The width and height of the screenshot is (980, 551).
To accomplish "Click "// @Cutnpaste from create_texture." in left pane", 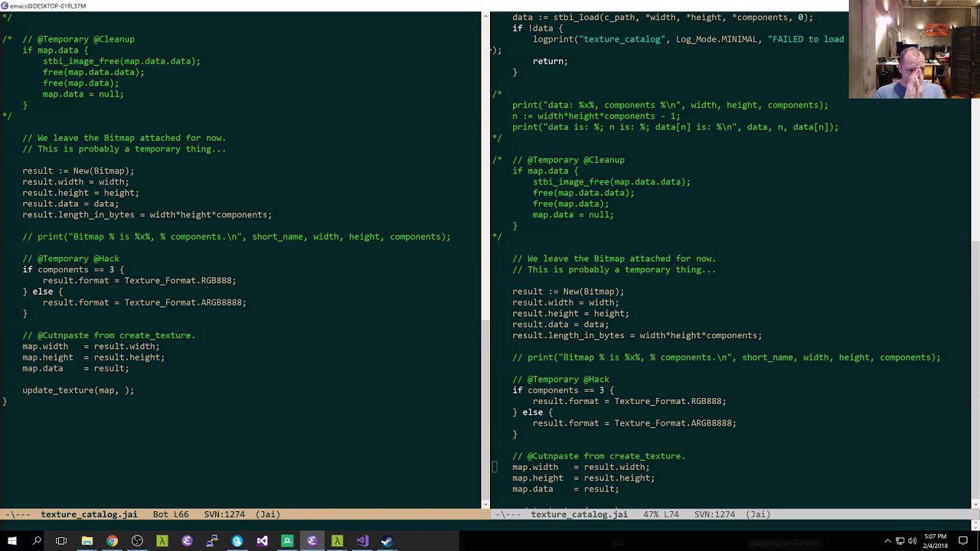I will tap(109, 335).
